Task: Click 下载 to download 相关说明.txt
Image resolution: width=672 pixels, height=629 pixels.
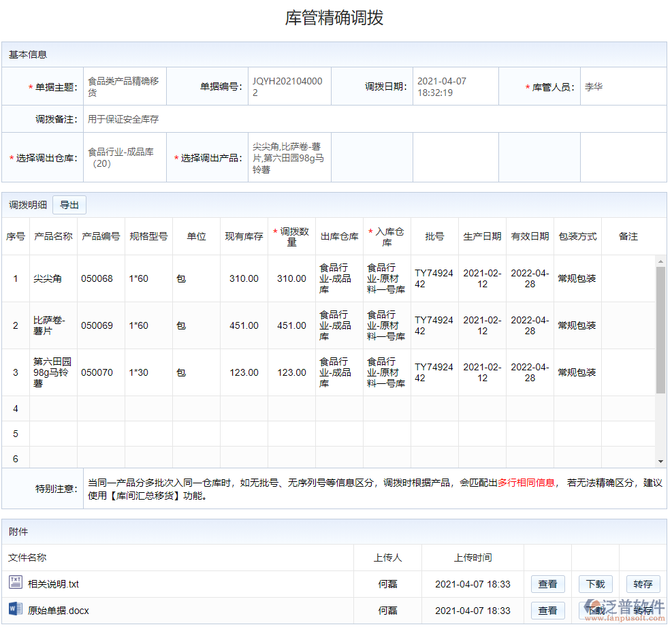Action: click(x=596, y=583)
